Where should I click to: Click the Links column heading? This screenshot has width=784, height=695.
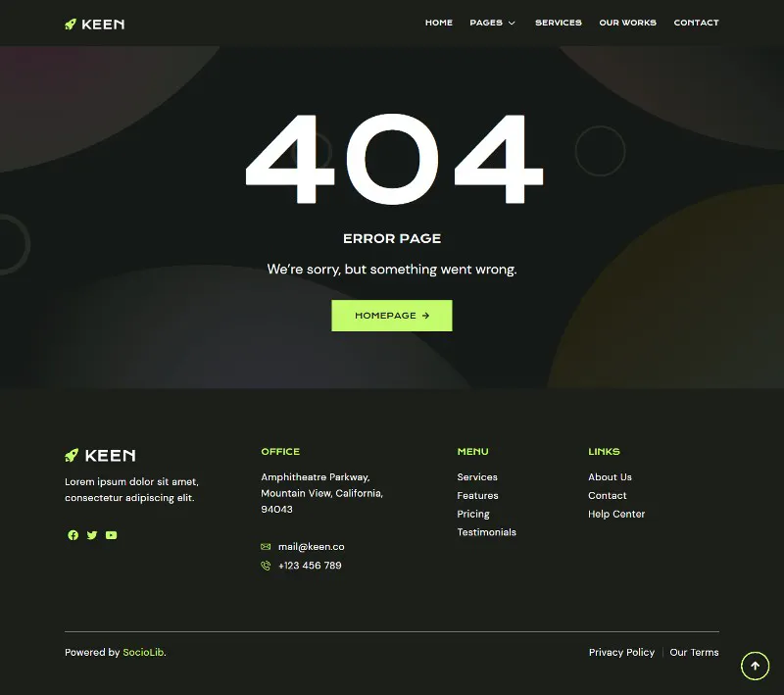(x=604, y=452)
